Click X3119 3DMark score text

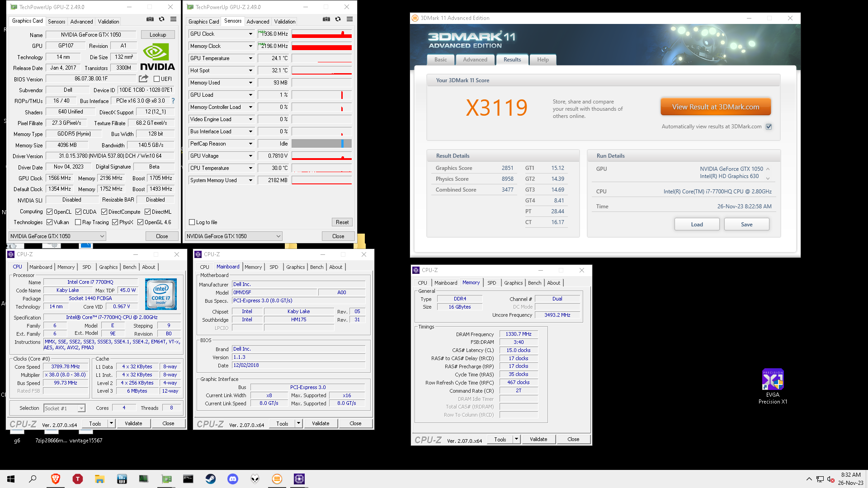point(497,108)
